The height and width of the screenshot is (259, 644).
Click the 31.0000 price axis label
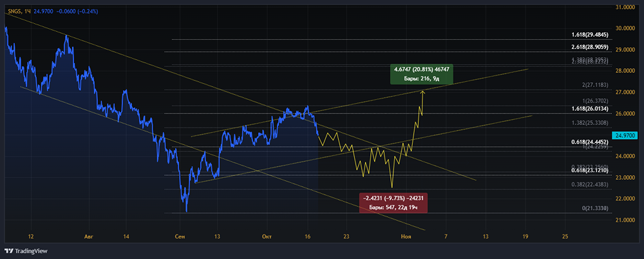click(x=625, y=7)
